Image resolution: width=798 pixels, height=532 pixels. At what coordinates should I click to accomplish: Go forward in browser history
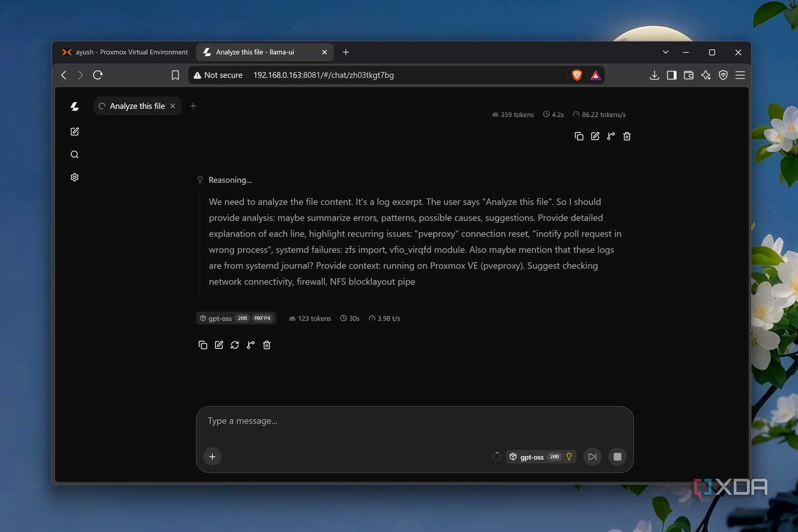pos(80,75)
